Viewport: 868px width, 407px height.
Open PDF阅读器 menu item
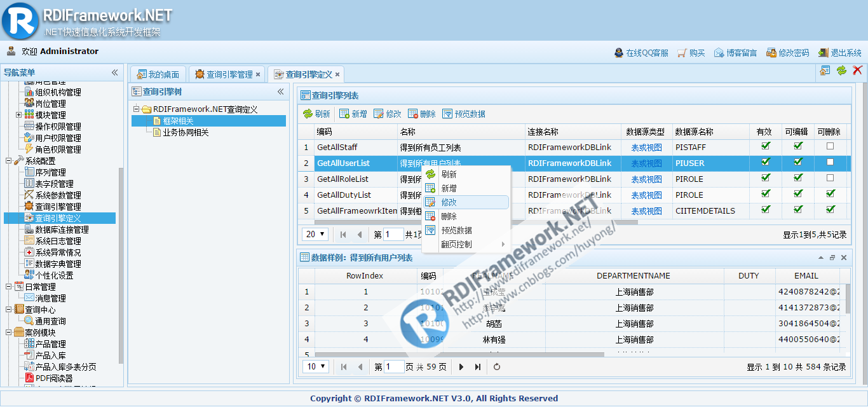click(54, 378)
